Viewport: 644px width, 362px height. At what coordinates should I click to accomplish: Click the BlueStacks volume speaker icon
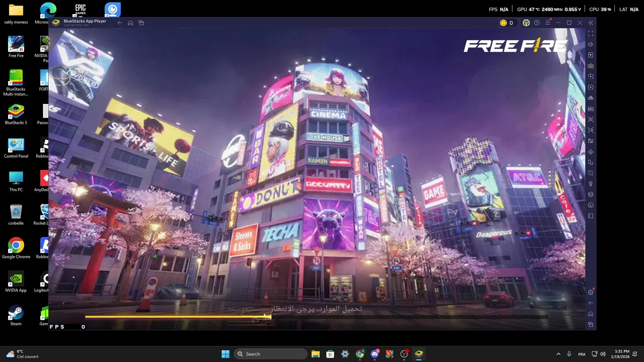591,44
